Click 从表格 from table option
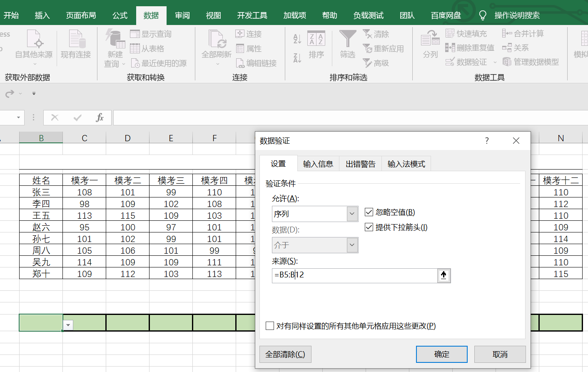 [147, 48]
